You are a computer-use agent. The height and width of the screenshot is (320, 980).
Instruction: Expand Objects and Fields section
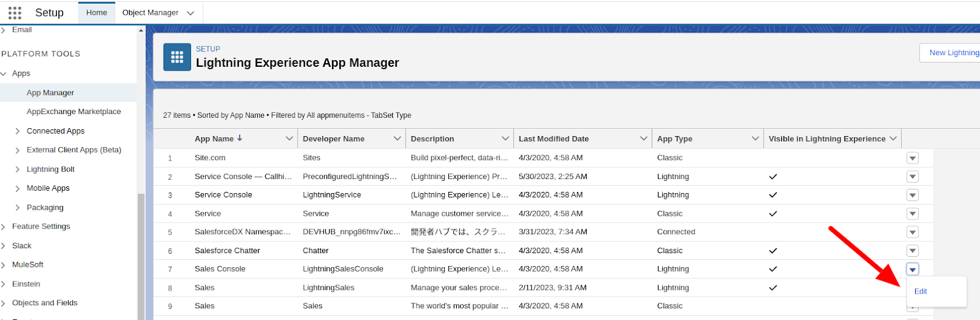pos(4,303)
